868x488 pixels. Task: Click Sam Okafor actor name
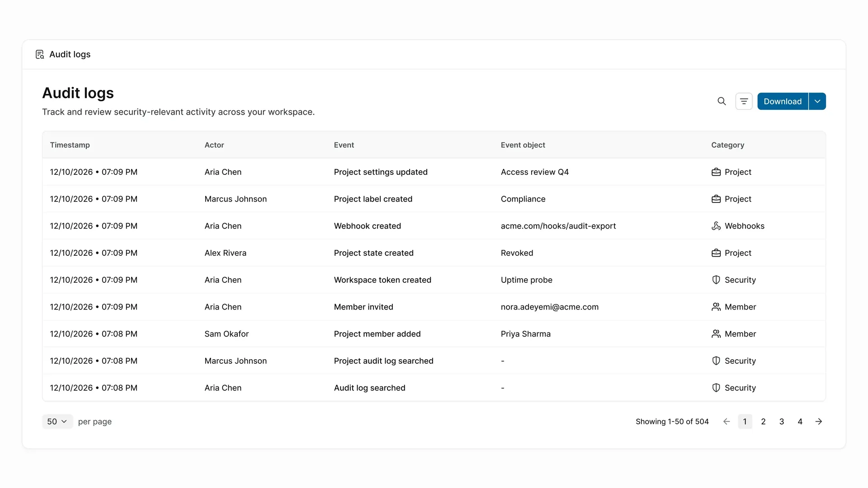[x=226, y=334]
